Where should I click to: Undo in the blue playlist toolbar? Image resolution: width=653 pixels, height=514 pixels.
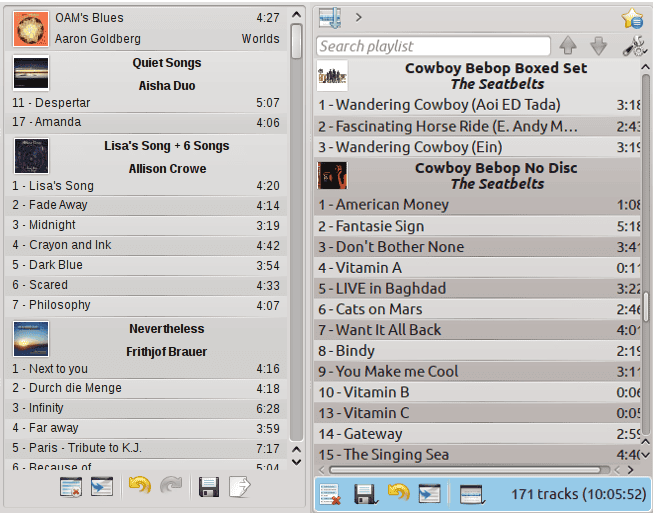coord(399,492)
